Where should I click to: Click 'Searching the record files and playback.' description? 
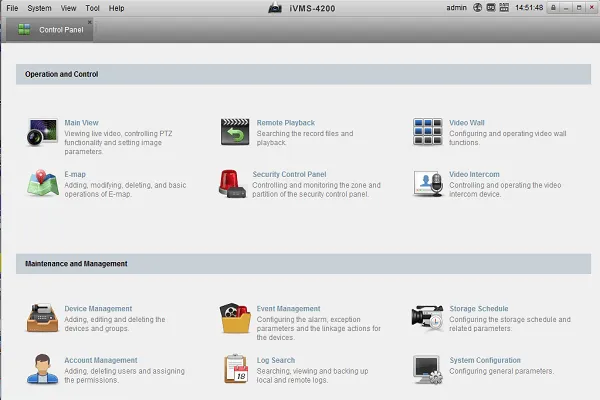click(305, 138)
